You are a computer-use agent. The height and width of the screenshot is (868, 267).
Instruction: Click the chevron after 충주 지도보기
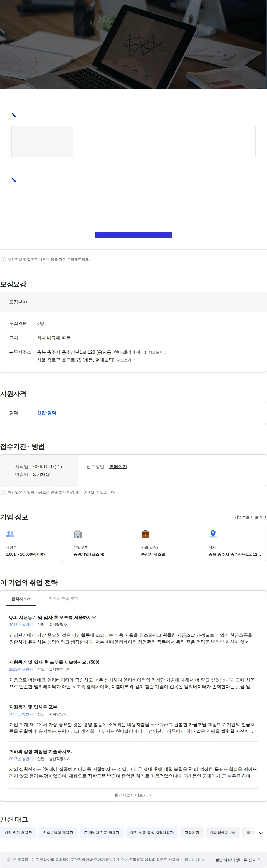(166, 352)
